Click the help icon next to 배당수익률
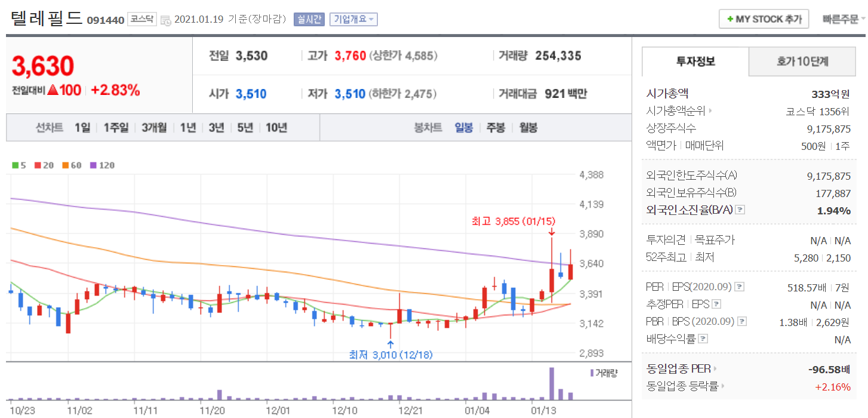868x418 pixels. point(703,339)
